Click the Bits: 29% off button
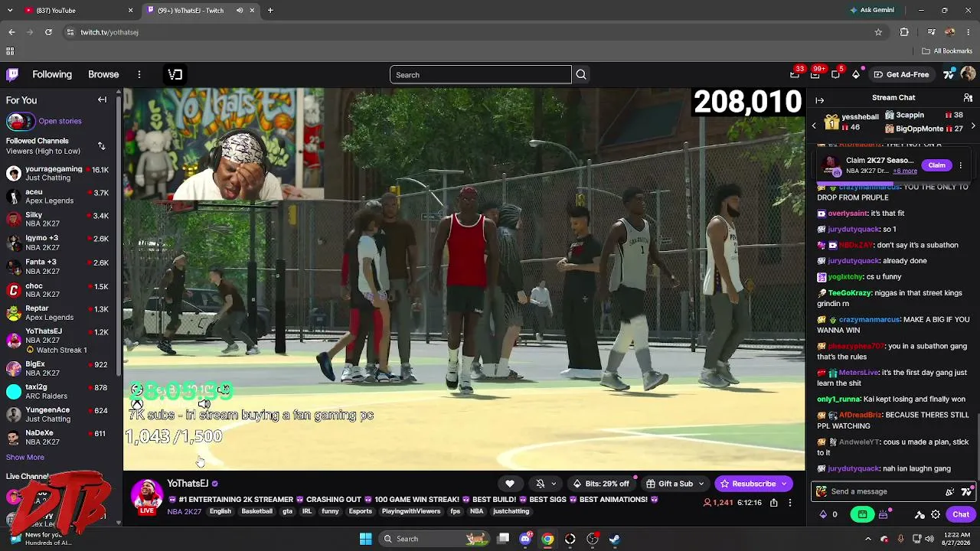980x551 pixels. click(601, 484)
